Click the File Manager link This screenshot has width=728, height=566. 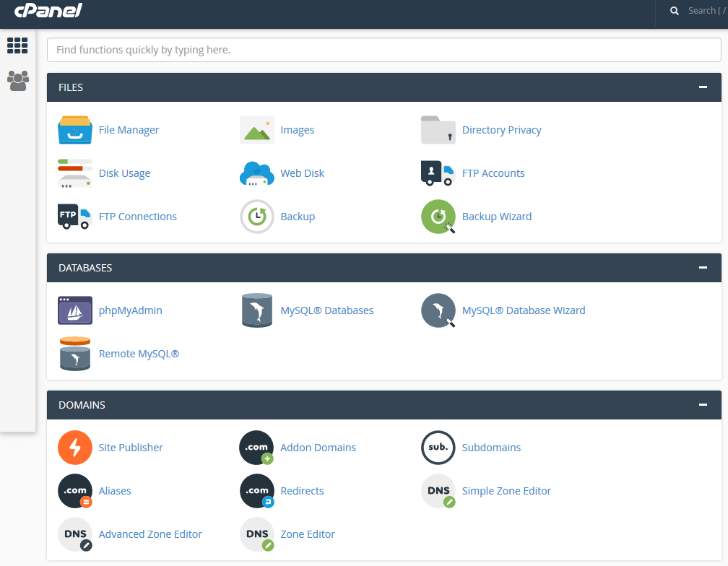129,130
